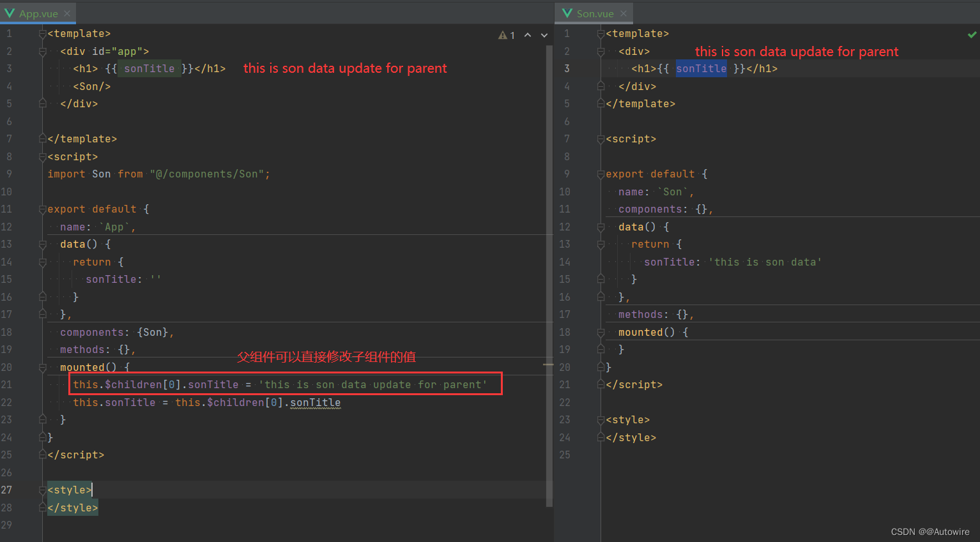Image resolution: width=980 pixels, height=542 pixels.
Task: Collapse the export default block in App.vue
Action: tap(42, 209)
